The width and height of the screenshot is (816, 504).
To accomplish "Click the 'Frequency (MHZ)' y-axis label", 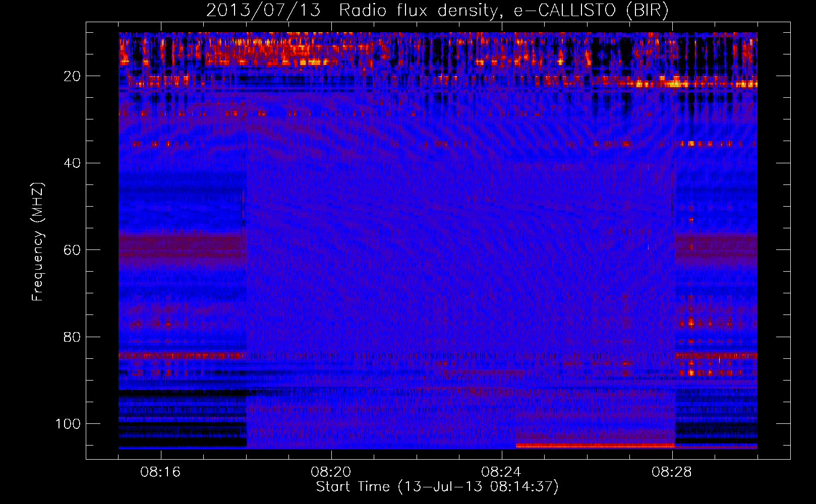I will pyautogui.click(x=38, y=242).
